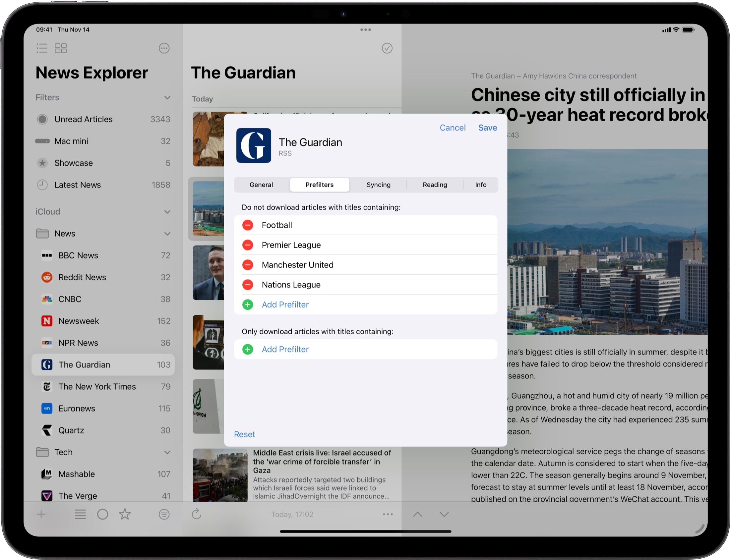Click the 09:41 clock in status bar
730x560 pixels.
click(44, 30)
